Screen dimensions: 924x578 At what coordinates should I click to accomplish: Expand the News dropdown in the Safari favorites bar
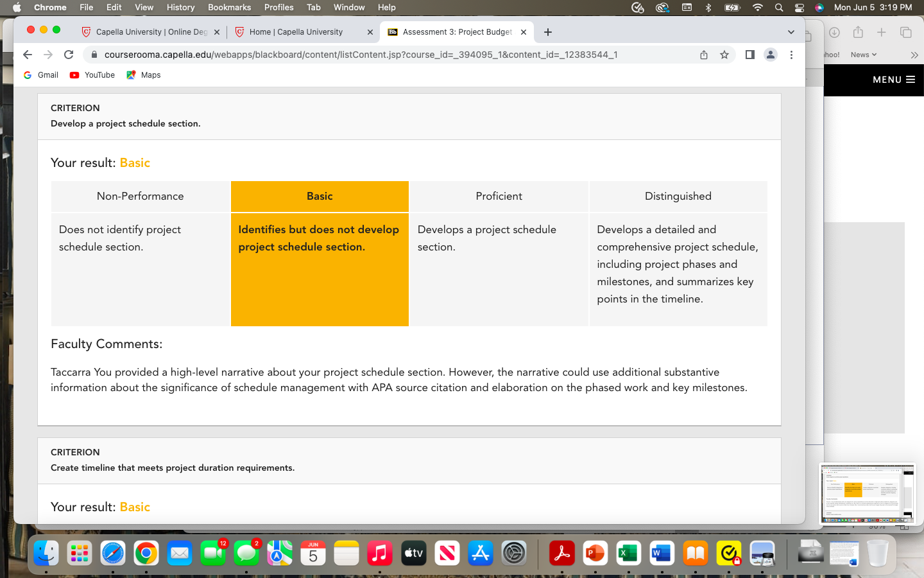point(864,55)
